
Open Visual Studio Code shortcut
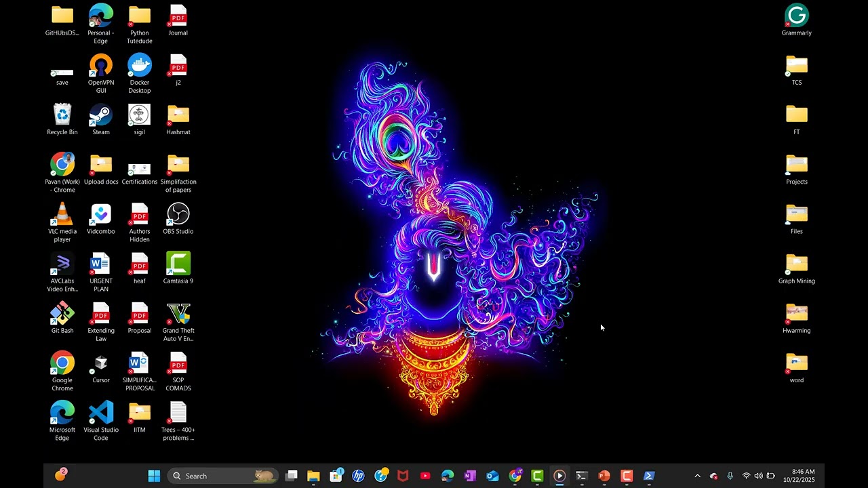[101, 412]
